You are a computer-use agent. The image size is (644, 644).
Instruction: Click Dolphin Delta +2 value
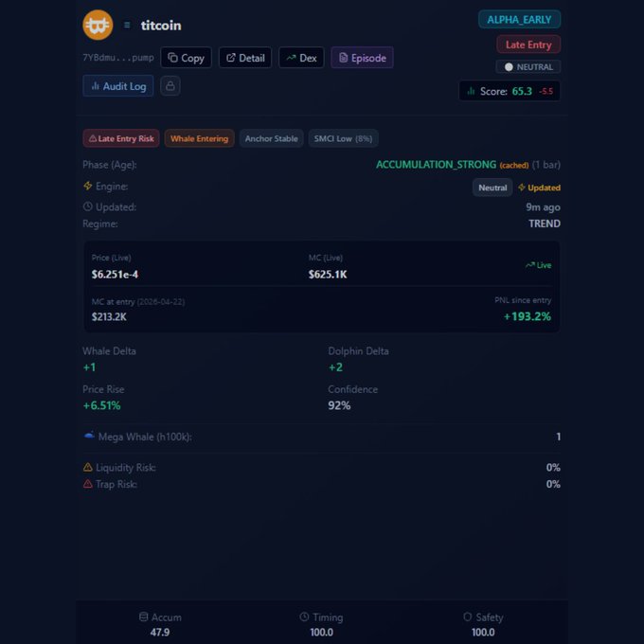click(335, 367)
